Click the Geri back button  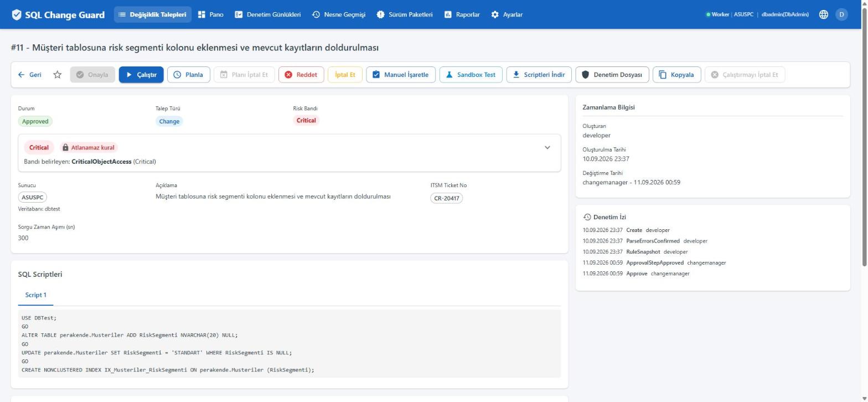pos(30,75)
